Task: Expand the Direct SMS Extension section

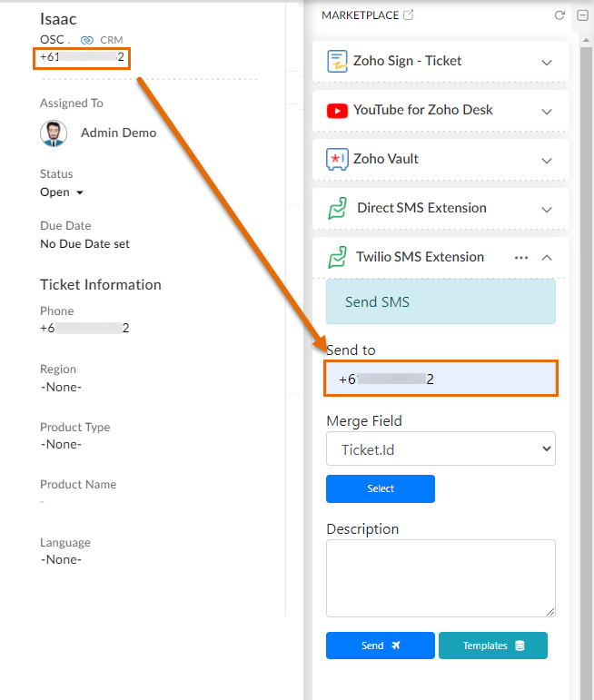Action: [x=547, y=210]
